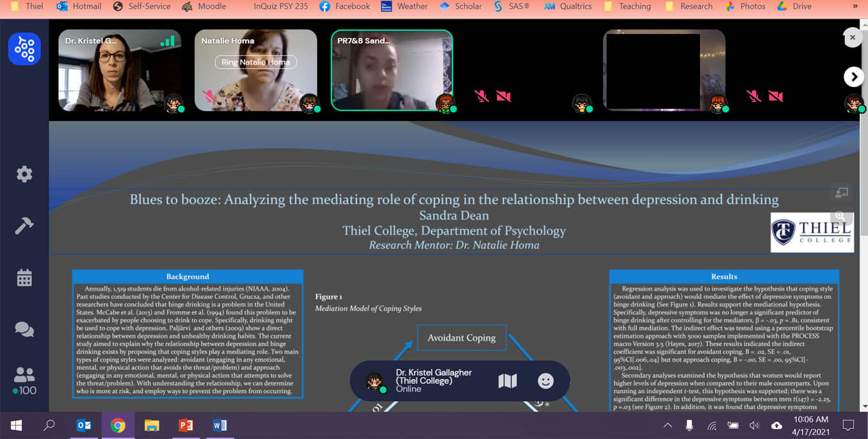Screen dimensions: 868x439
Task: Toggle muted microphone on Natalie Homa's tile
Action: point(208,97)
